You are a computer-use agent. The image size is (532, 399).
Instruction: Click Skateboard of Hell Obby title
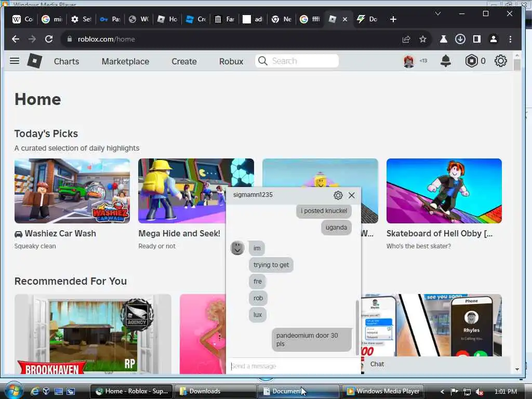point(440,233)
